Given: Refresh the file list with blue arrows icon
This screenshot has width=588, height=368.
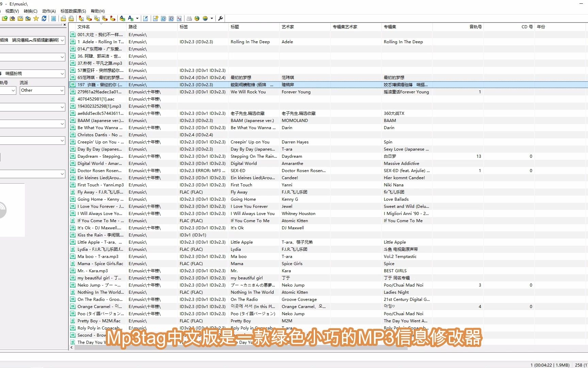Looking at the screenshot, I should click(44, 18).
